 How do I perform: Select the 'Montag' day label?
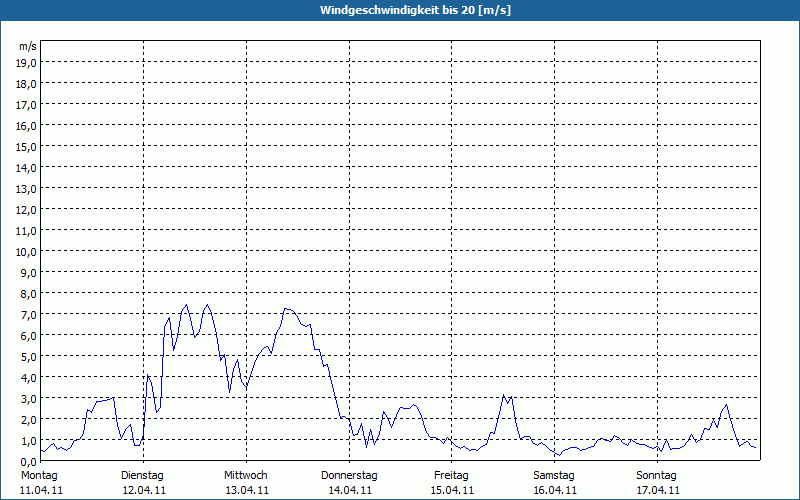[x=39, y=476]
